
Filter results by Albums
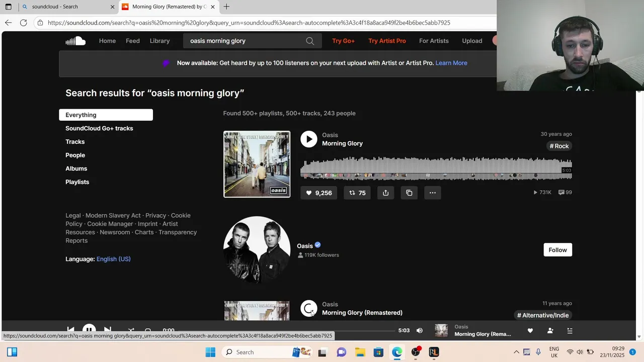(76, 168)
